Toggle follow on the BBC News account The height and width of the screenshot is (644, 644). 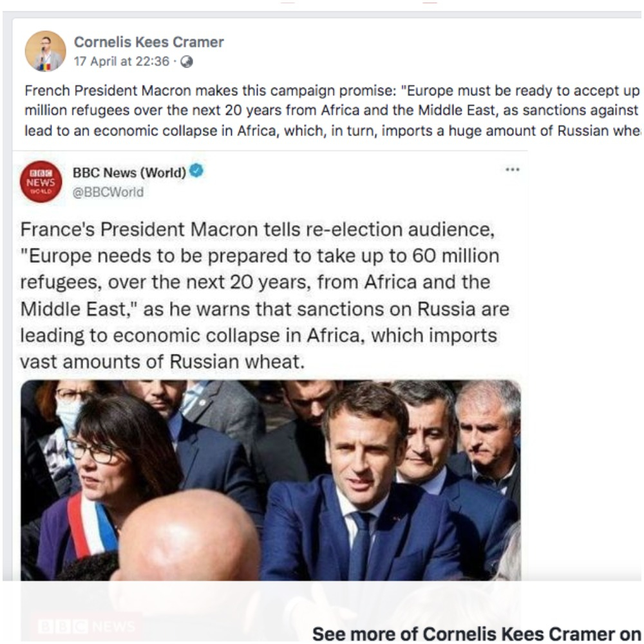coord(129,171)
